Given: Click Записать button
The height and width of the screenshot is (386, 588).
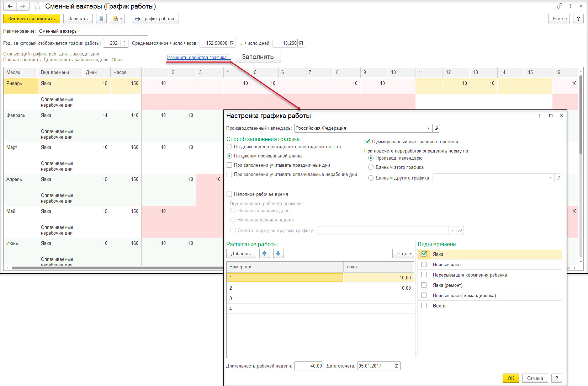Looking at the screenshot, I should pyautogui.click(x=78, y=18).
